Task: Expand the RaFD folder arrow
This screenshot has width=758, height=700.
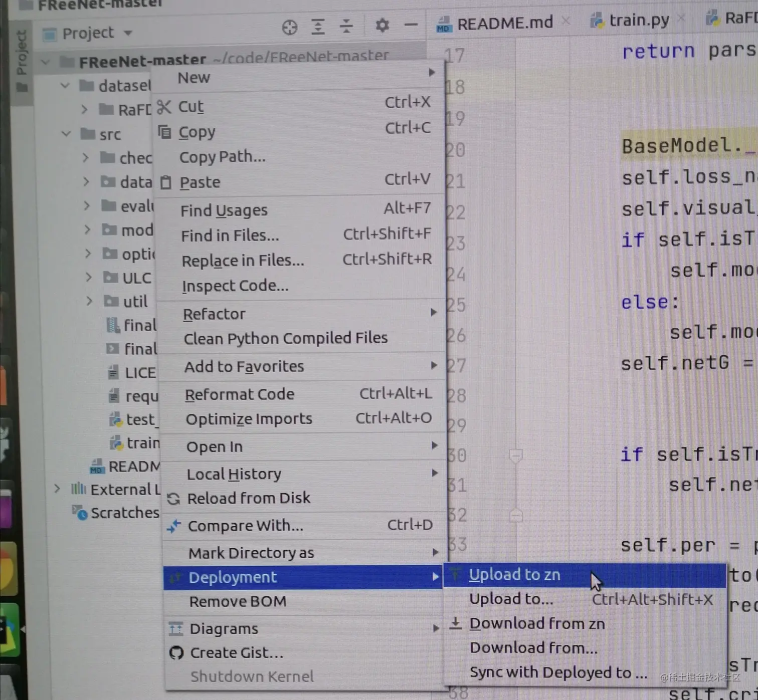Action: point(84,109)
